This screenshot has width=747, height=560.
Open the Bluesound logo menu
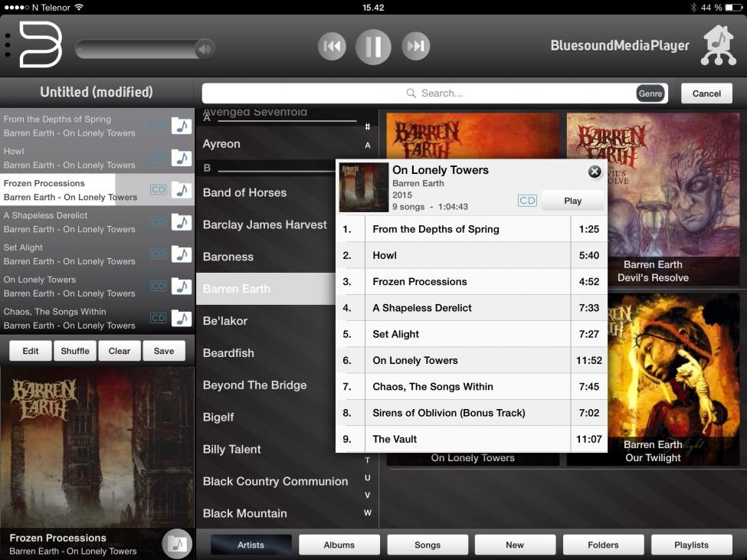point(41,44)
